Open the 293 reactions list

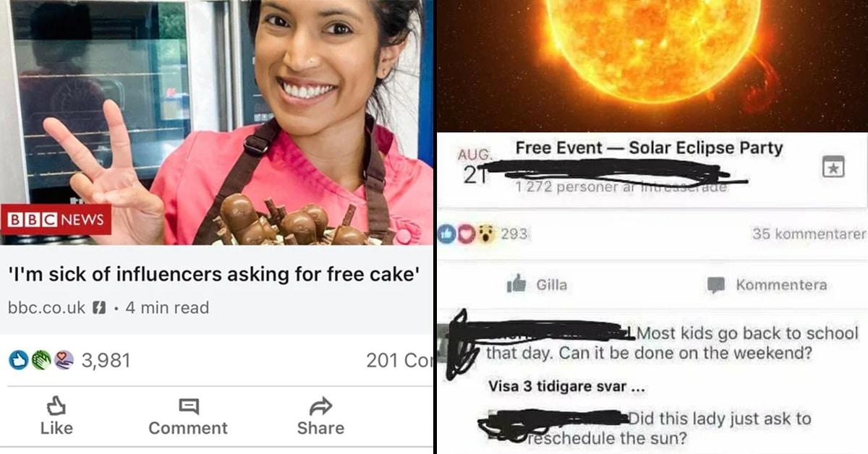tap(514, 234)
